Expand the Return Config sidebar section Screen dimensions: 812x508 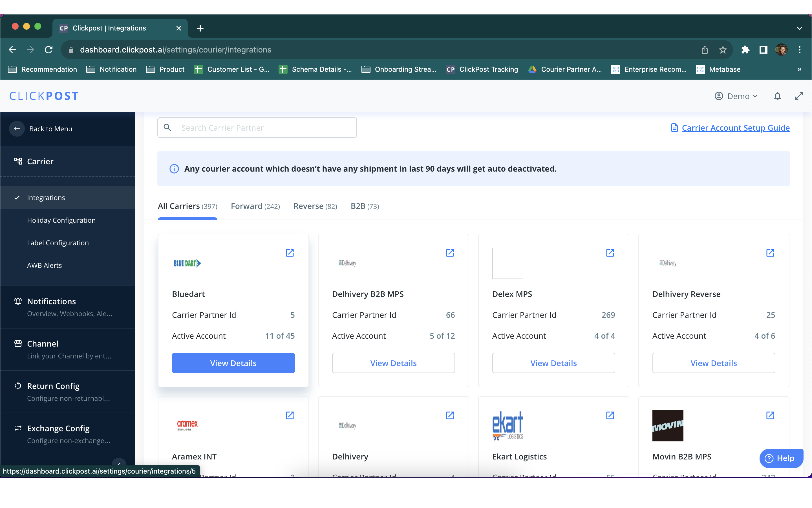point(68,392)
